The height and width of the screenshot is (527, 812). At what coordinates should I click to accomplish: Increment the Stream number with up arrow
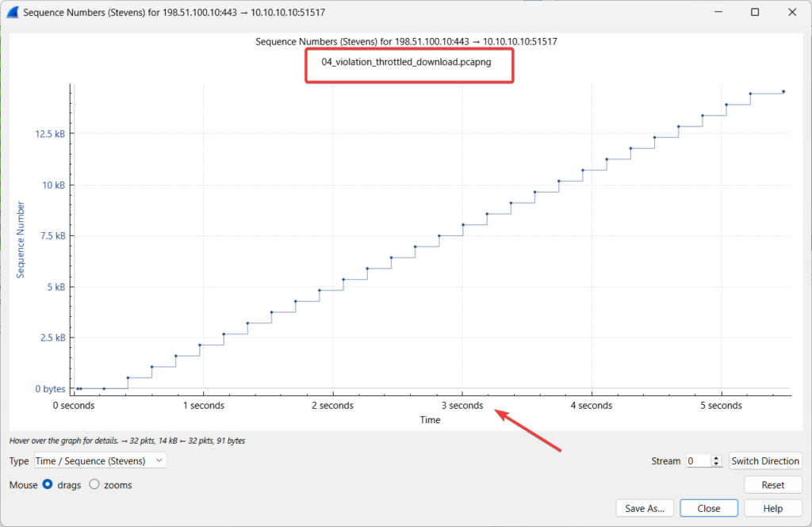click(x=717, y=457)
